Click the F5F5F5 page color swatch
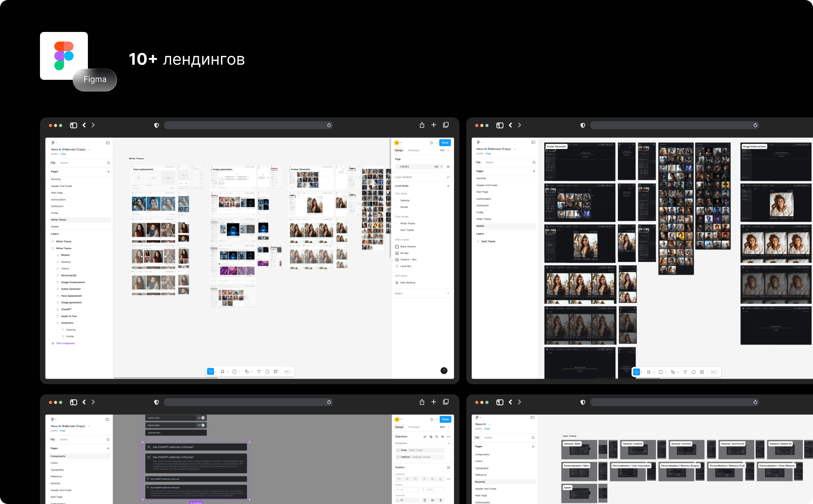 (x=397, y=167)
